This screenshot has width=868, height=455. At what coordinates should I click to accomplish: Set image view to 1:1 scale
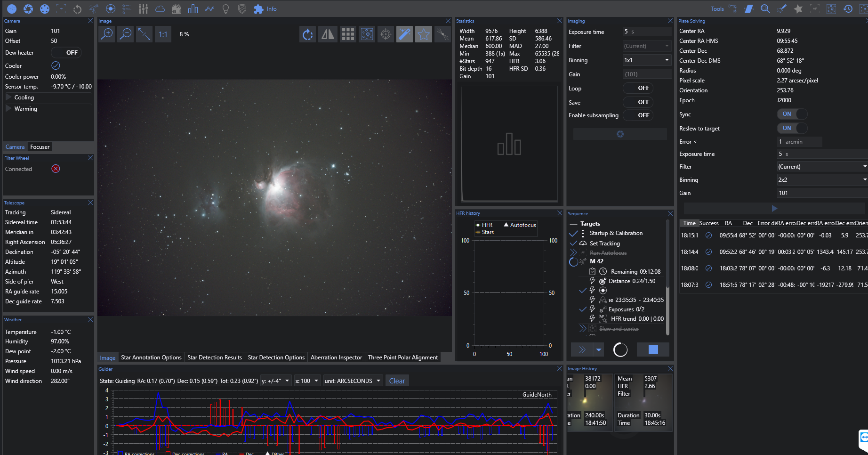tap(163, 34)
